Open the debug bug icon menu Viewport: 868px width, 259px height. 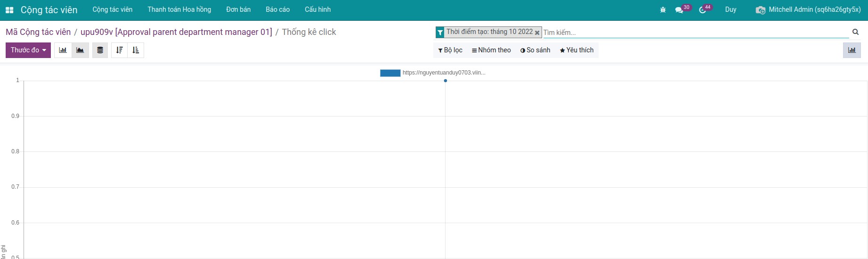663,10
